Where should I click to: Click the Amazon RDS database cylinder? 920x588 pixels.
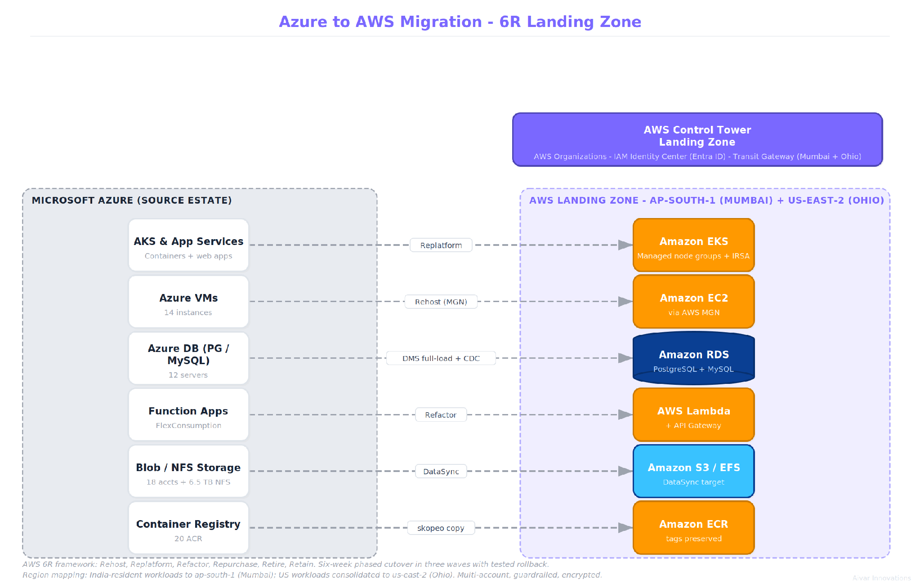click(694, 358)
